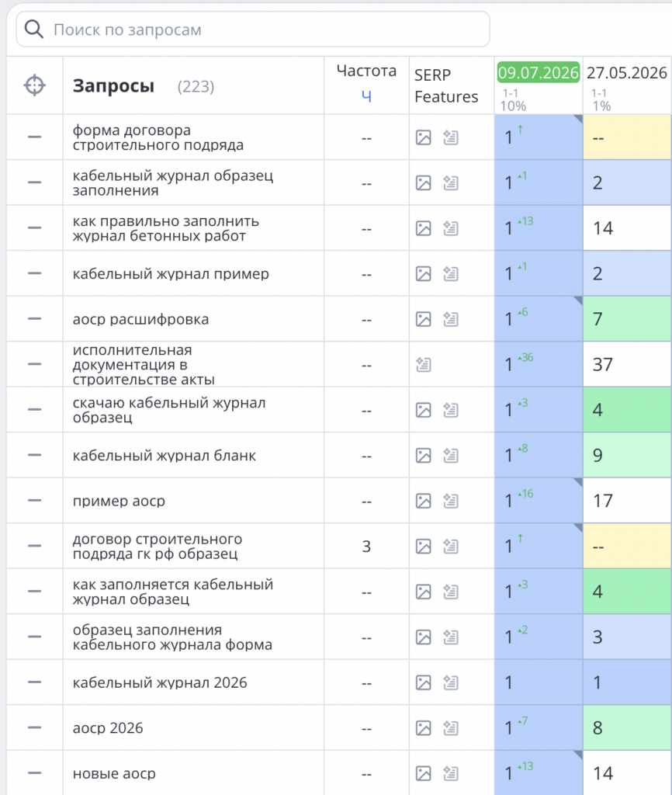Click 09.07.2026 position cell for 'исполнительная документация' row
Viewport: 672px width, 795px height.
pyautogui.click(x=539, y=365)
